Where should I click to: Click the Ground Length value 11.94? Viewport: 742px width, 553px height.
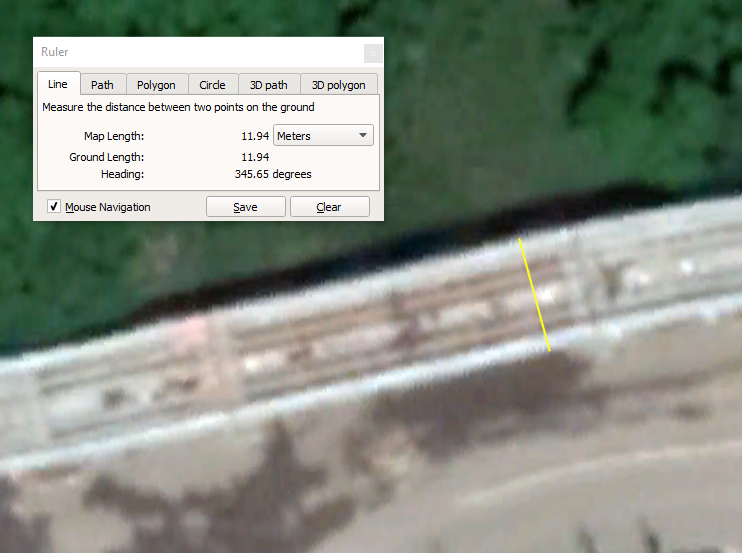click(x=255, y=157)
